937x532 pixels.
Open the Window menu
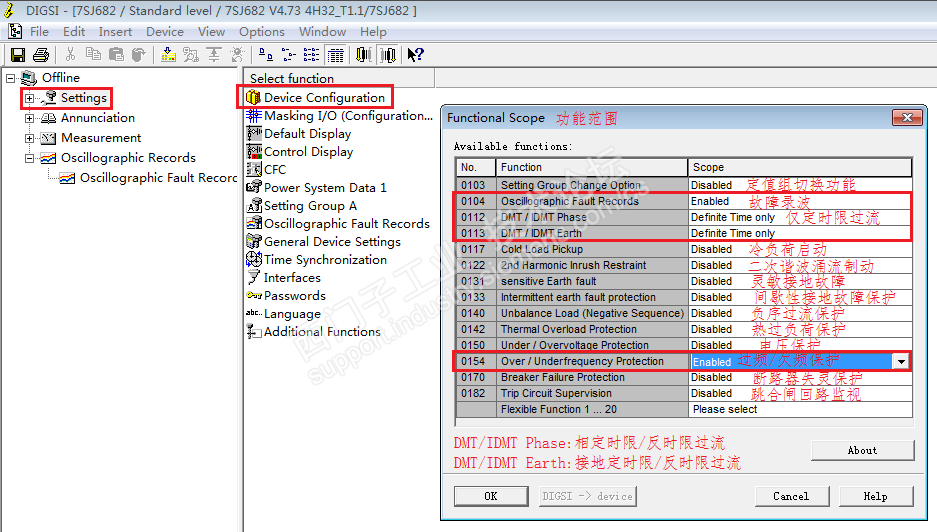coord(323,32)
